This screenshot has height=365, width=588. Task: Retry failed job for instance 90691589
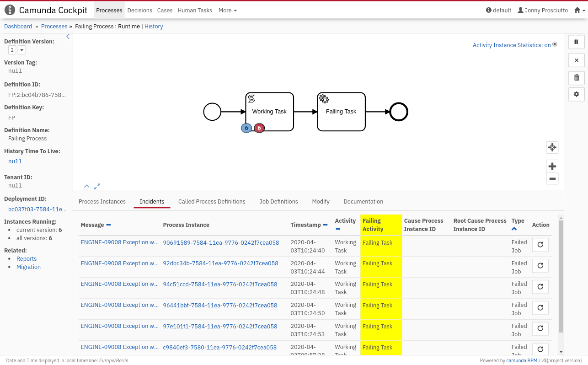pos(540,245)
